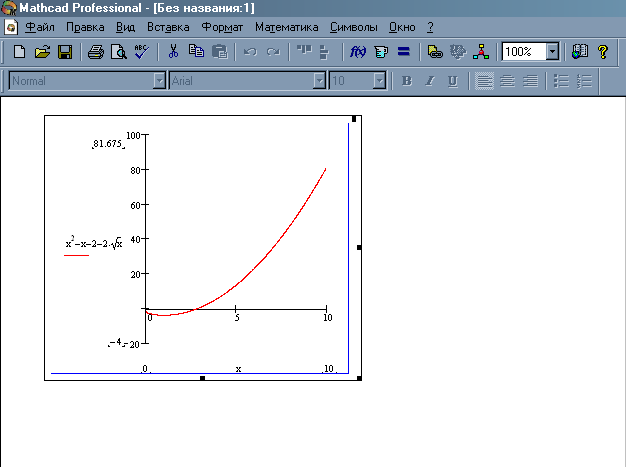Open a file with the folder icon
This screenshot has height=467, width=626.
42,52
